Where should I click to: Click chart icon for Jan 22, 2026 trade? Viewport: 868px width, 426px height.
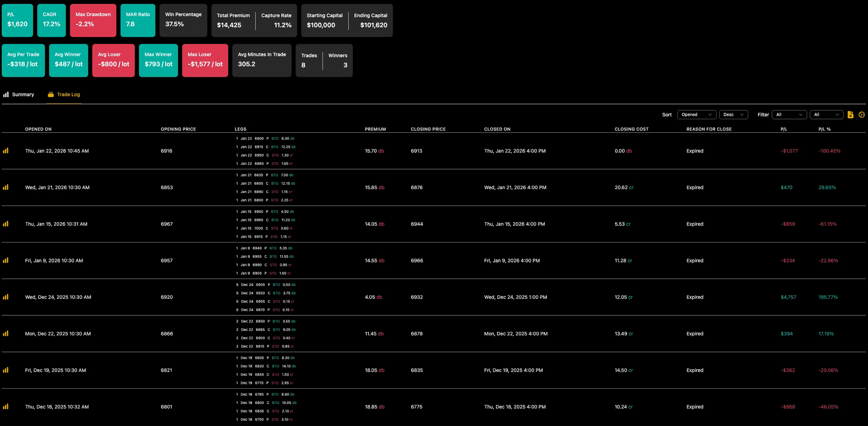coord(6,151)
